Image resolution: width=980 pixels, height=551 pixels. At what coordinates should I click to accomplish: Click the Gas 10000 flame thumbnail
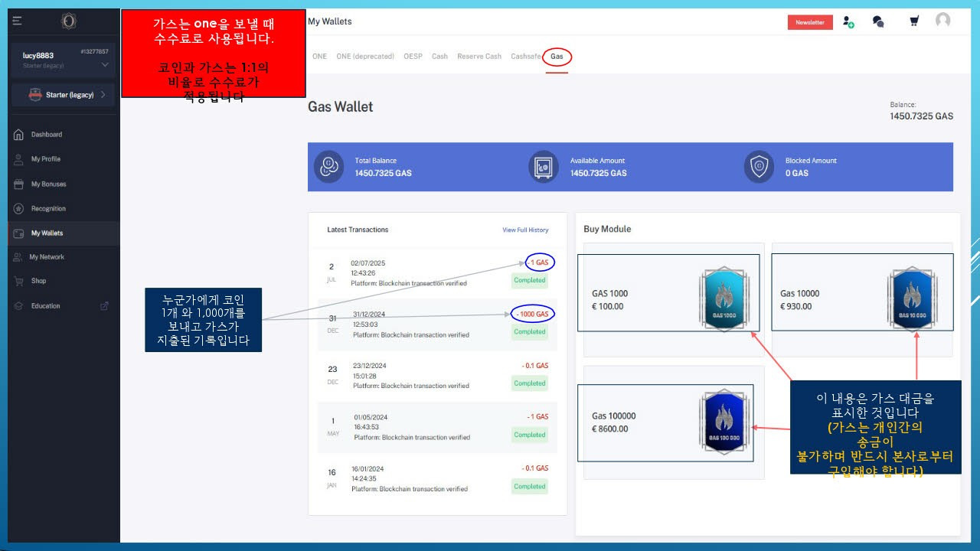click(x=911, y=299)
